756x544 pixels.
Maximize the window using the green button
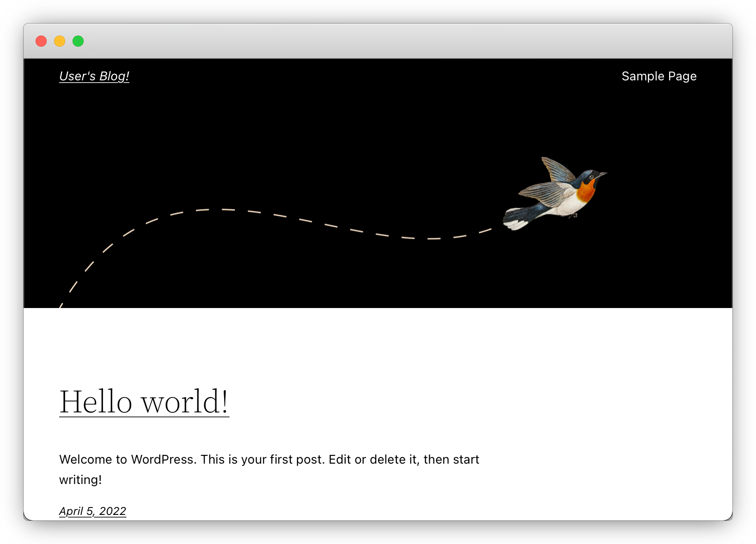point(78,41)
